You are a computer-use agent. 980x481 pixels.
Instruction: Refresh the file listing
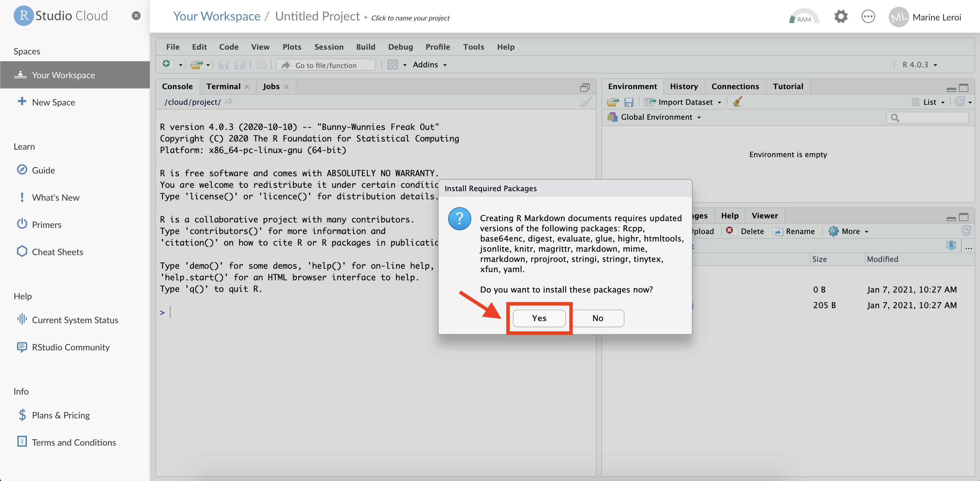(x=966, y=231)
